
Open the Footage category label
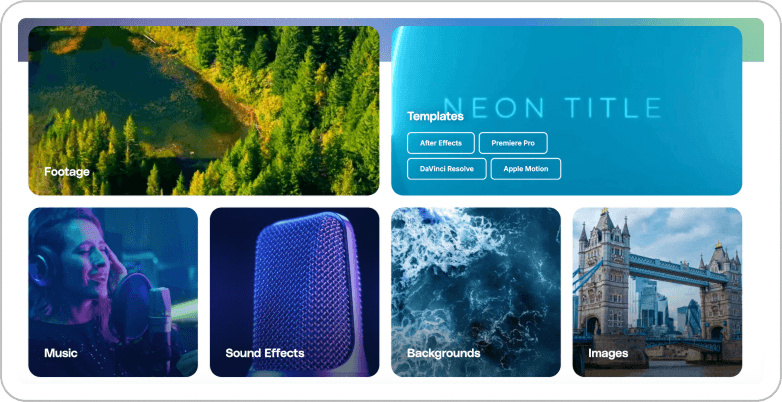click(x=67, y=172)
